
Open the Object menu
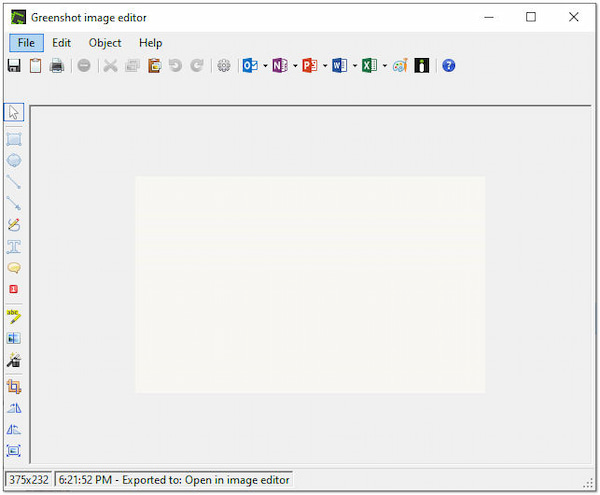[x=105, y=43]
